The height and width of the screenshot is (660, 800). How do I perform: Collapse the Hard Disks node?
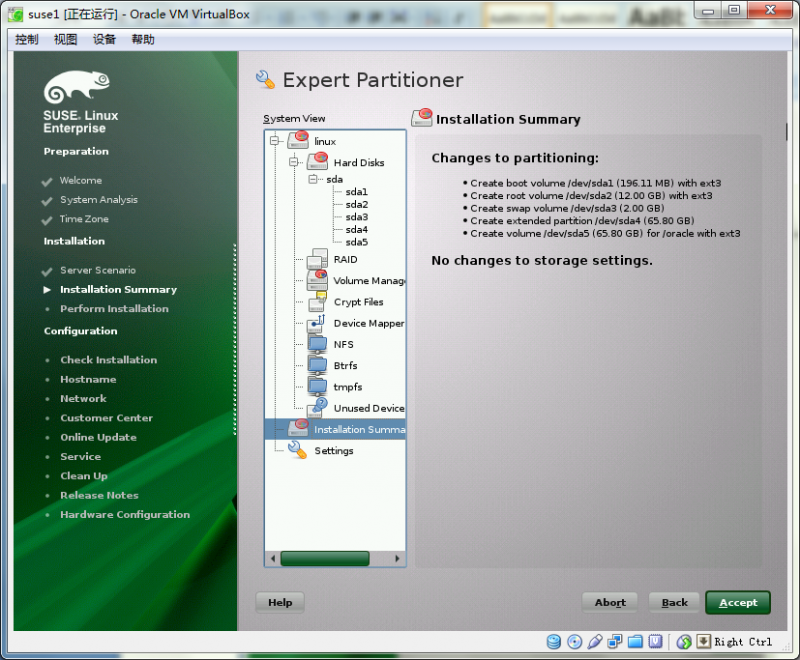[294, 162]
